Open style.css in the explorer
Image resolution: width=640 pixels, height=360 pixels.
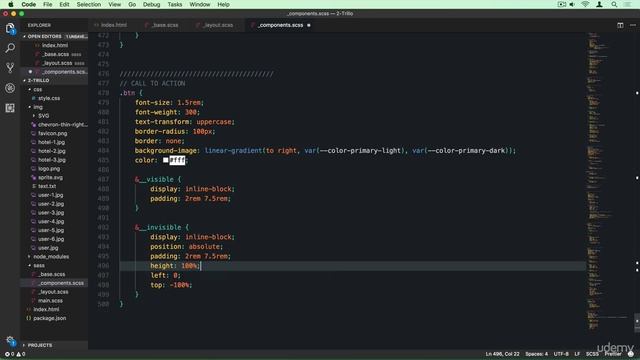point(49,98)
